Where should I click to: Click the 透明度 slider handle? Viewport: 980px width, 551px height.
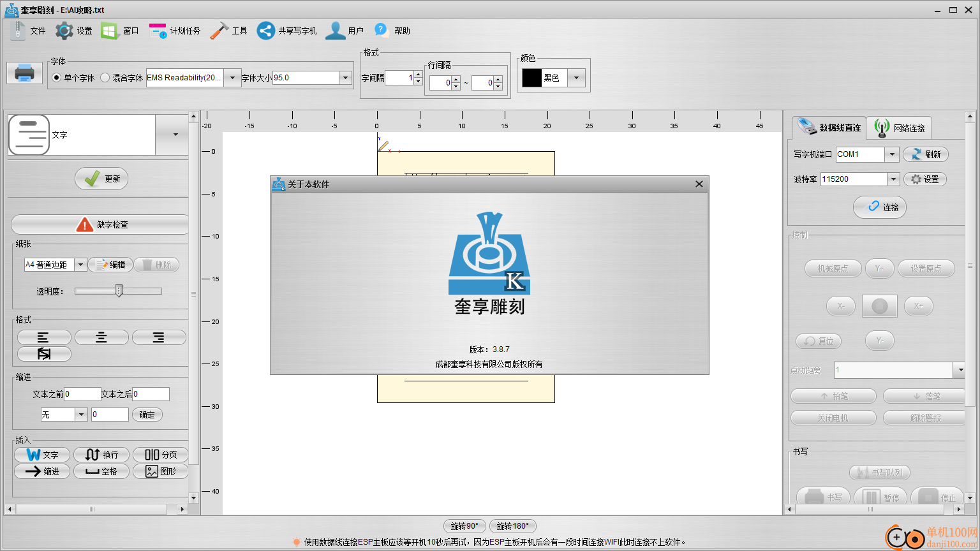[119, 291]
